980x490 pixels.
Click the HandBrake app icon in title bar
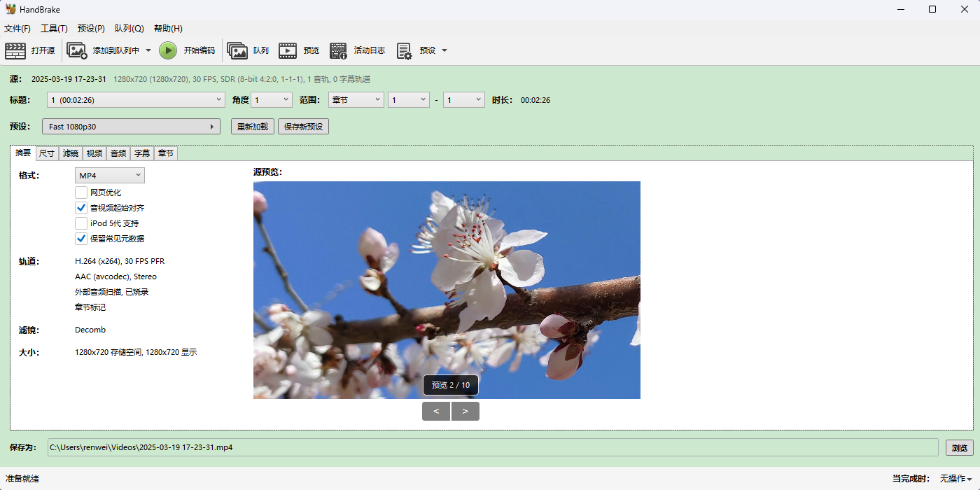tap(10, 9)
